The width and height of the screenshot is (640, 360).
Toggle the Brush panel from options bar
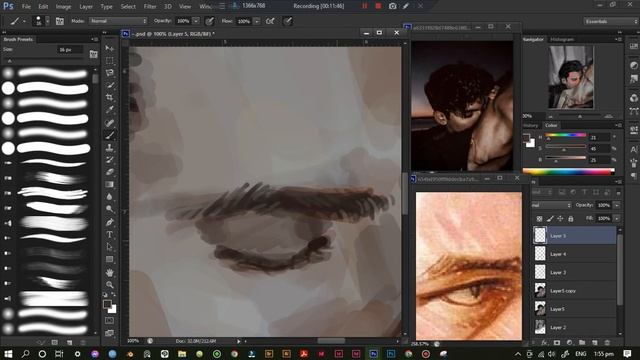(x=60, y=21)
